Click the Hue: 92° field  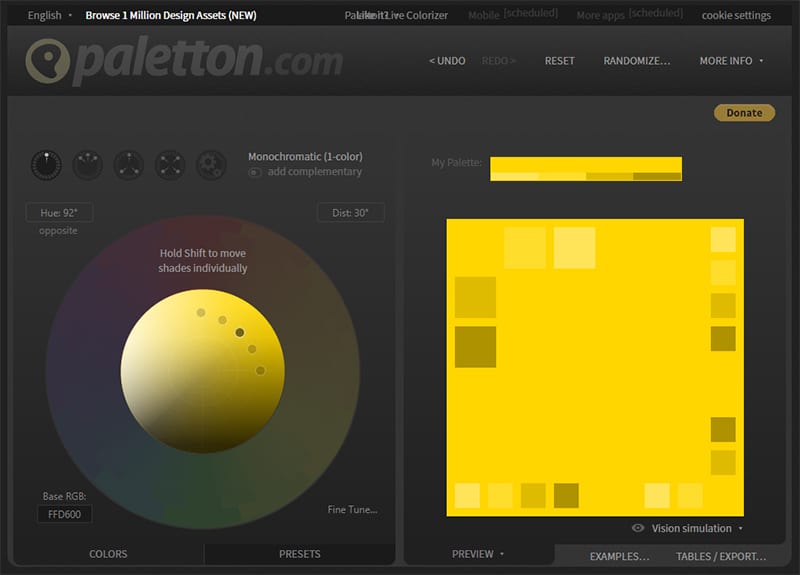pos(59,213)
